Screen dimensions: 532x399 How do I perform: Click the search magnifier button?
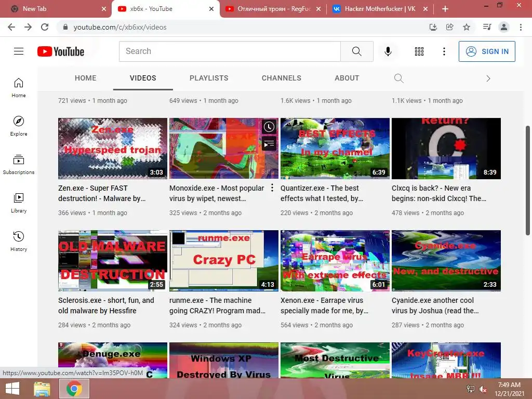point(356,51)
